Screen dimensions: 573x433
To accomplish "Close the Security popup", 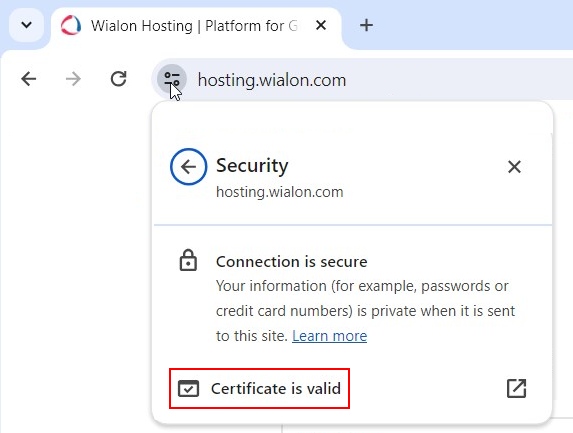I will coord(514,167).
